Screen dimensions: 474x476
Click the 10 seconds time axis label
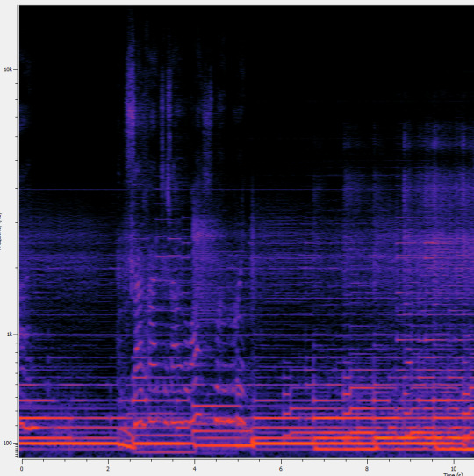(x=453, y=469)
